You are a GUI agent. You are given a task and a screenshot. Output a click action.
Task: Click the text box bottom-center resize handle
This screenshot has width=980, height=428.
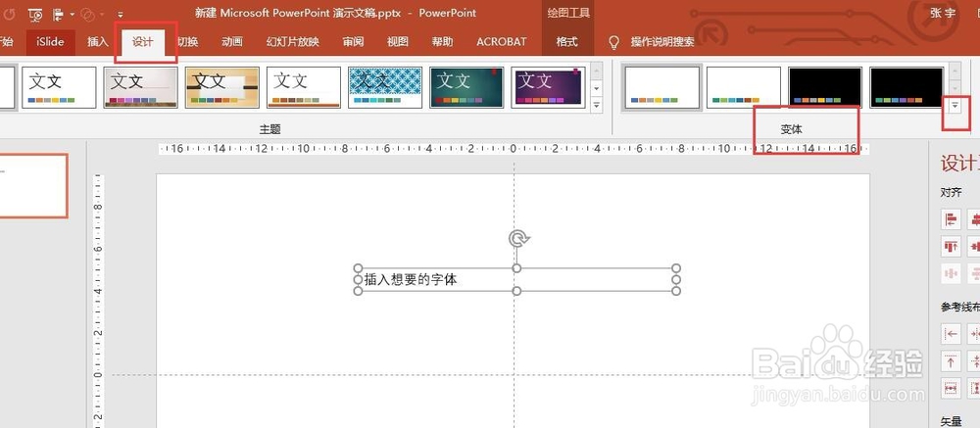pos(516,291)
